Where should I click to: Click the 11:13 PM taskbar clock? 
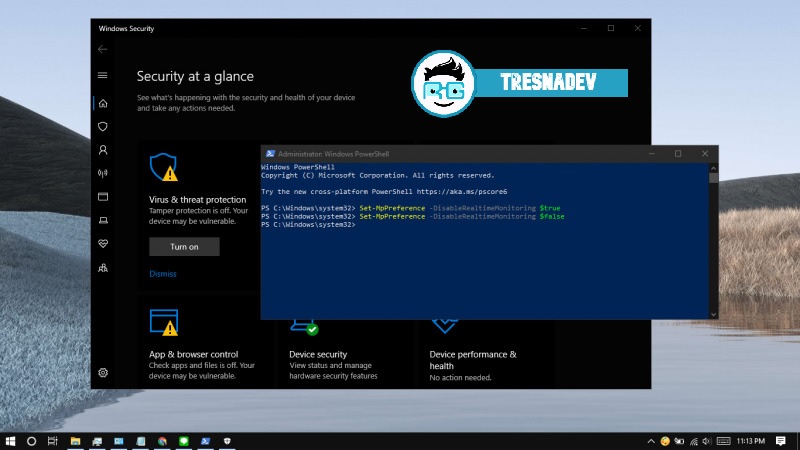point(751,441)
